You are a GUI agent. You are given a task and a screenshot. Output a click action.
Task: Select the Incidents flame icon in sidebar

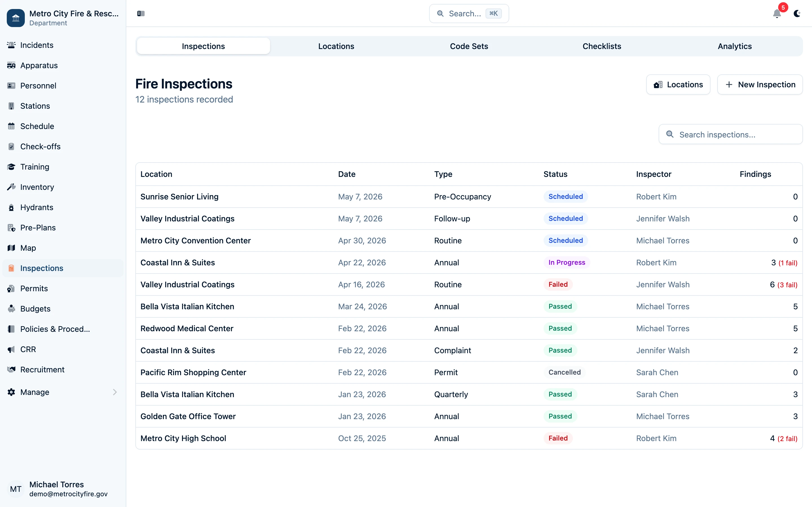click(11, 45)
